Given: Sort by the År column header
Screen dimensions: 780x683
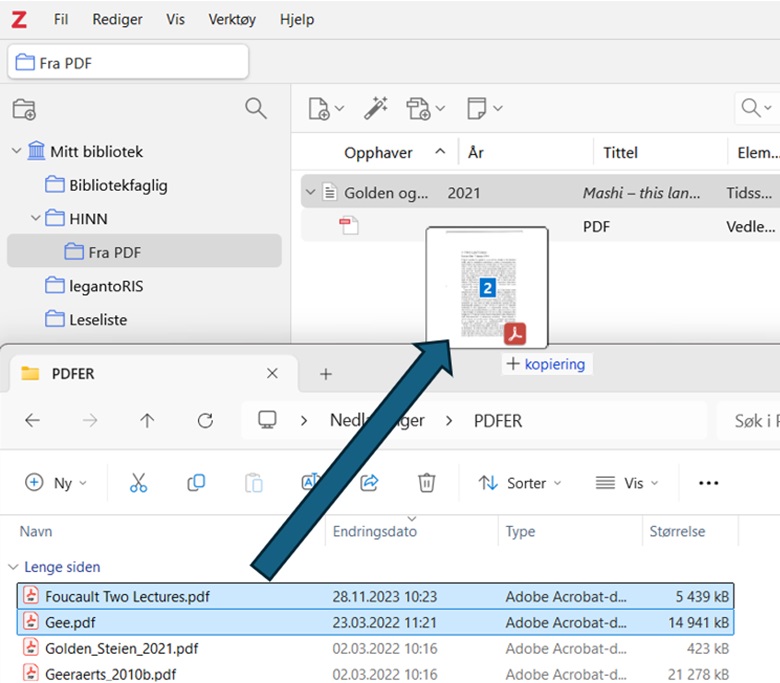Looking at the screenshot, I should coord(476,152).
